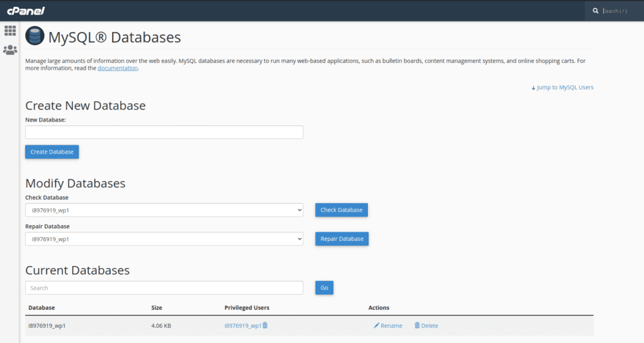This screenshot has width=644, height=343.
Task: Open the privileged user l8976919_wp1 link
Action: pos(242,325)
